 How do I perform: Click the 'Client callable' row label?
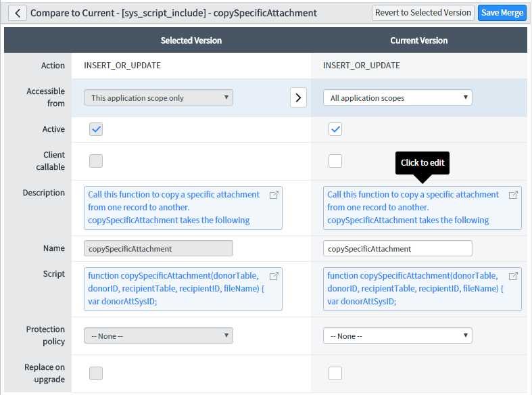coord(50,161)
